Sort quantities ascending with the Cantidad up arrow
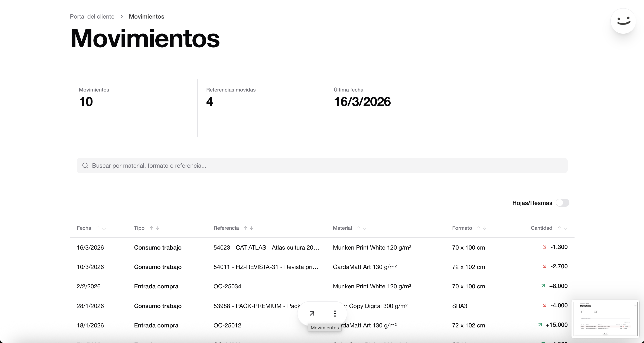The image size is (644, 343). click(559, 228)
